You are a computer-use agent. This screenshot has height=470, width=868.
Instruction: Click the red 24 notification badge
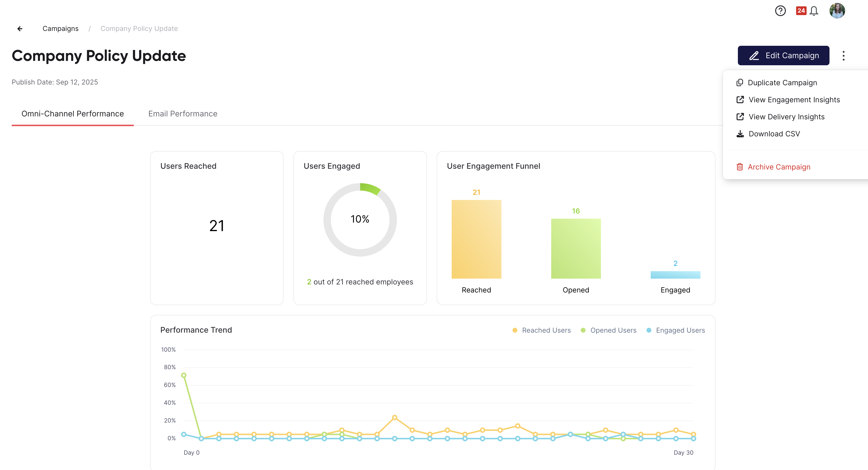[x=801, y=11]
